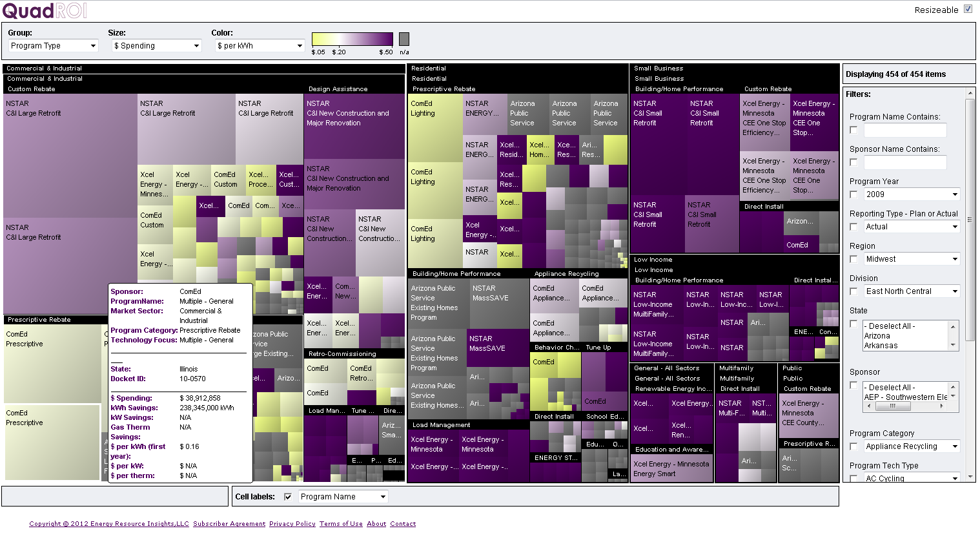Select the large NSTAR C&I Large Retrofit cell

70,155
